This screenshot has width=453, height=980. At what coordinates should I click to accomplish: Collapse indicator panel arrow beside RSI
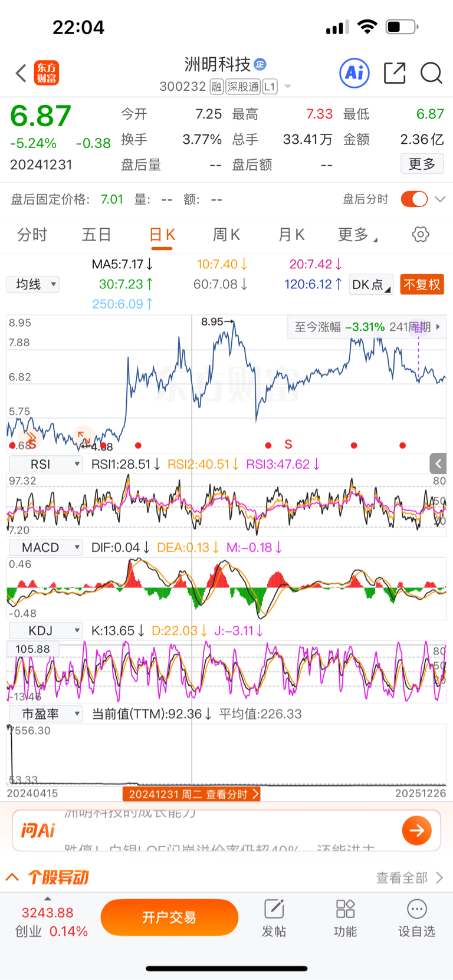(x=438, y=463)
